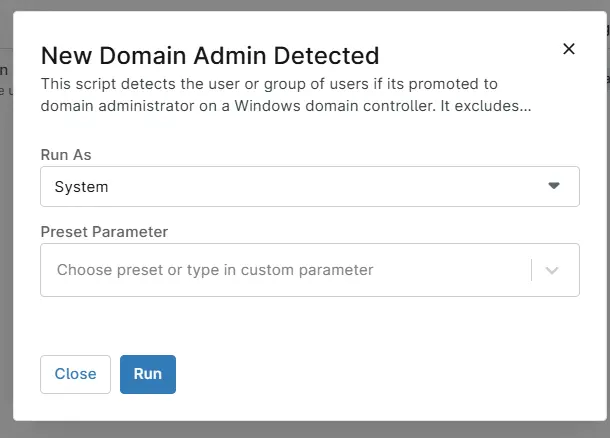Close the dialog with the X icon
The width and height of the screenshot is (610, 438).
pos(569,49)
